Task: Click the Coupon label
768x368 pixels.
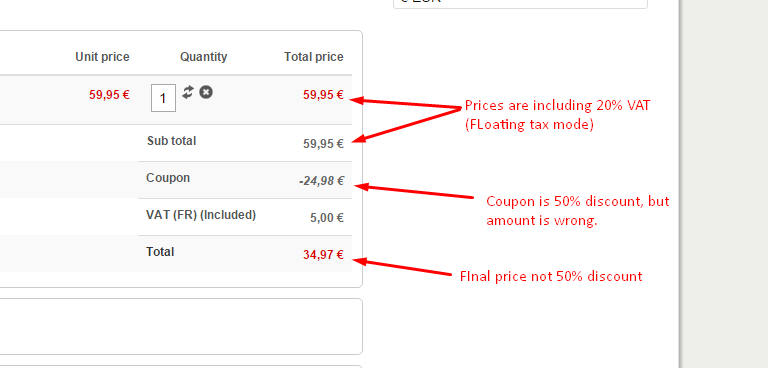Action: (168, 178)
